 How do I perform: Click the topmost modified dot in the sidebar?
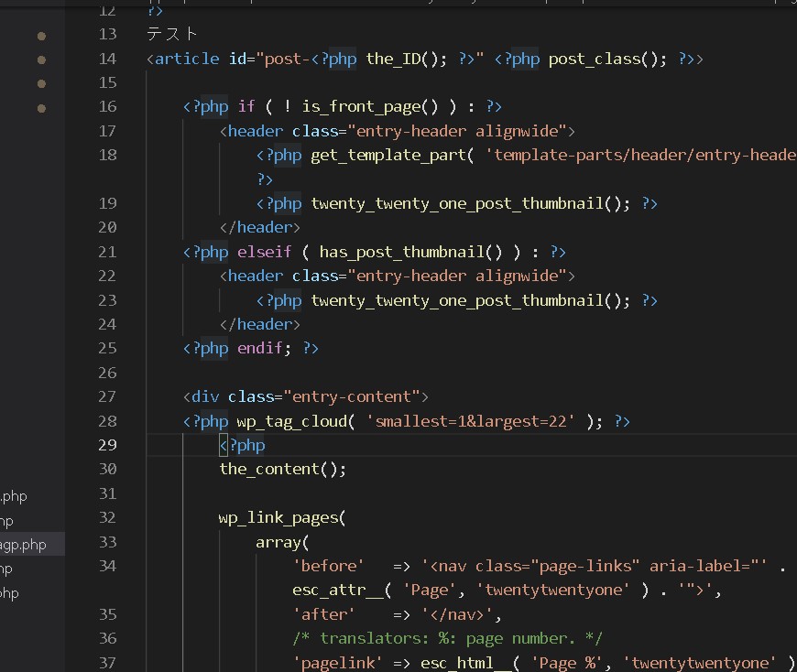coord(41,37)
